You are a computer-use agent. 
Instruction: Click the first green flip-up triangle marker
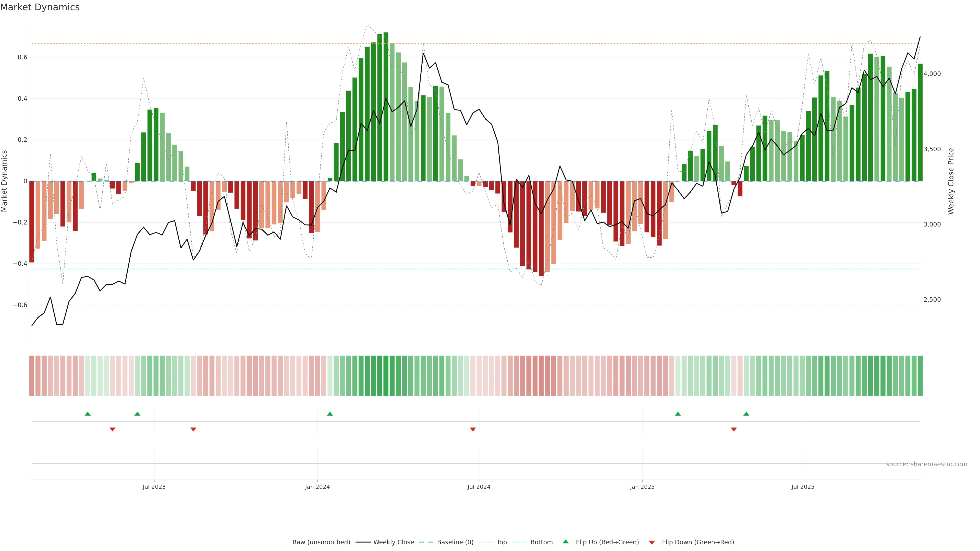[x=88, y=414]
